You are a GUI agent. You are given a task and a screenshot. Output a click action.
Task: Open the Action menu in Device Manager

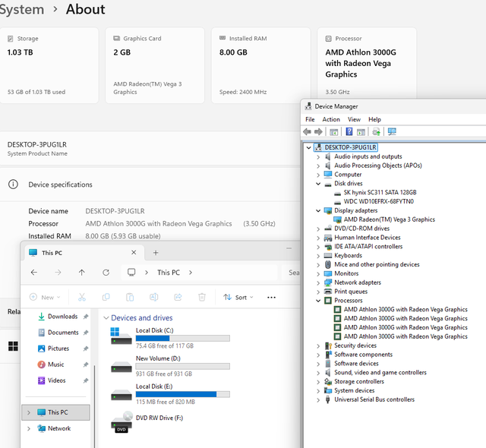pos(331,119)
